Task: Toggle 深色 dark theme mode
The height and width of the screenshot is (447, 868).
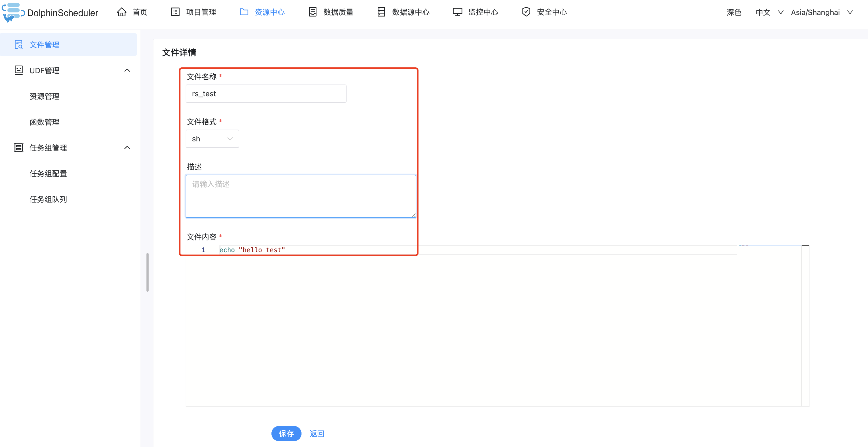Action: click(x=734, y=12)
